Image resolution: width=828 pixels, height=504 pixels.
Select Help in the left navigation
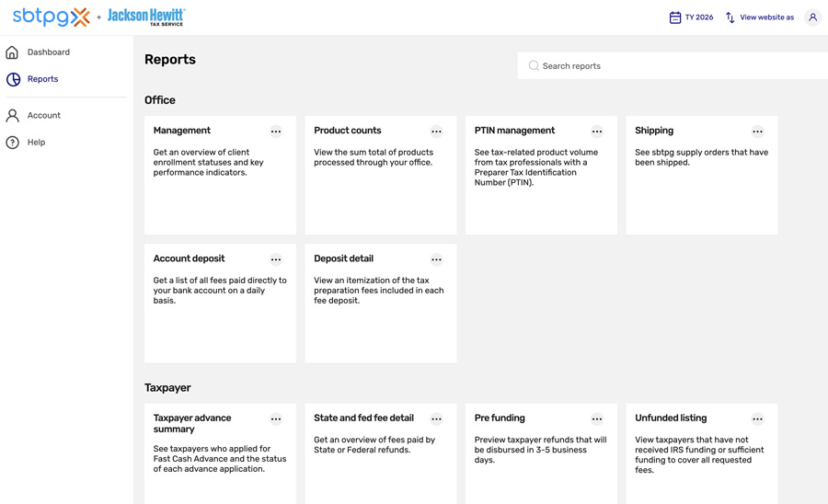[36, 143]
